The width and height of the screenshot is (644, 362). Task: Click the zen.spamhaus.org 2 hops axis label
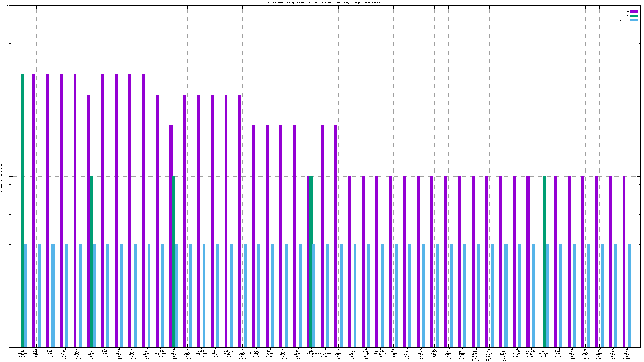pos(544,353)
